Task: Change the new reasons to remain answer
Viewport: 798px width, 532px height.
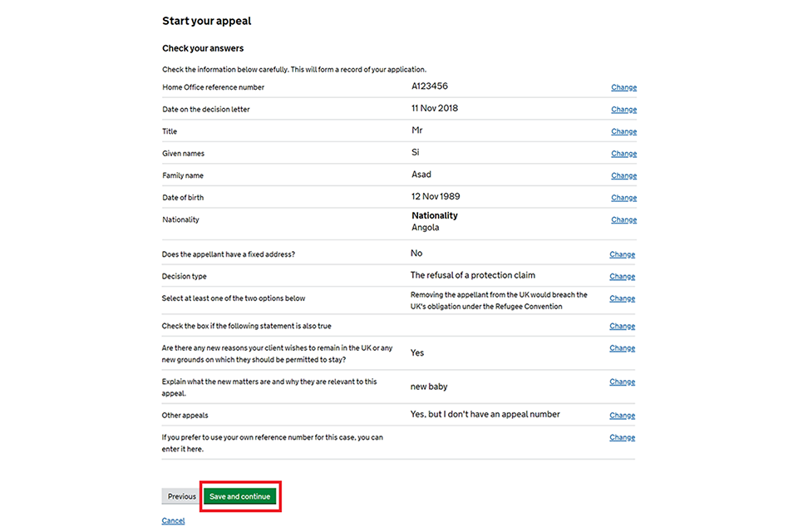Action: (622, 348)
